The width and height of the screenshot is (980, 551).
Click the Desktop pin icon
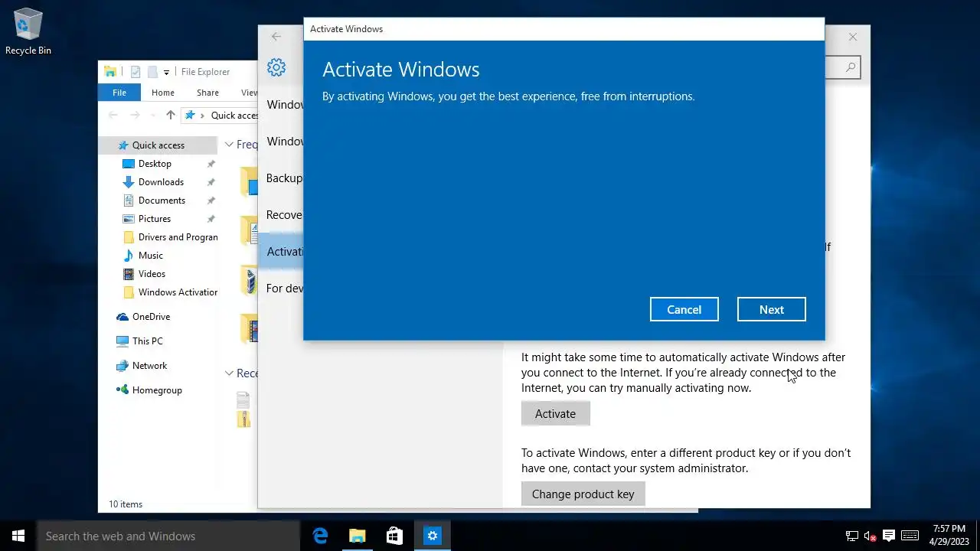tap(211, 164)
